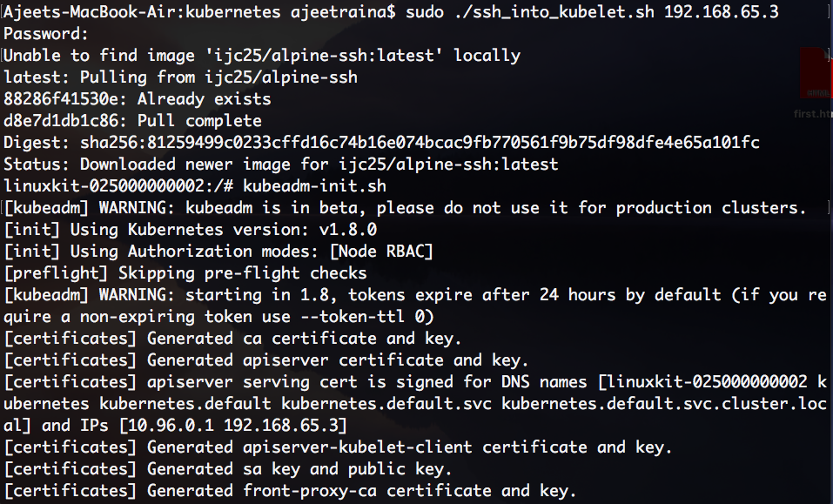Click the red HTML file icon behind terminal
Image resolution: width=833 pixels, height=504 pixels.
816,73
